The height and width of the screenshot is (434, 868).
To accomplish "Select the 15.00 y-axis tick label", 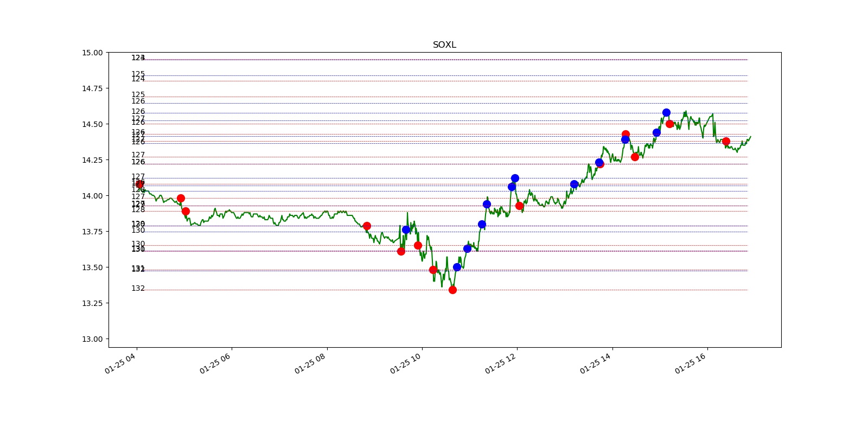I will (92, 53).
